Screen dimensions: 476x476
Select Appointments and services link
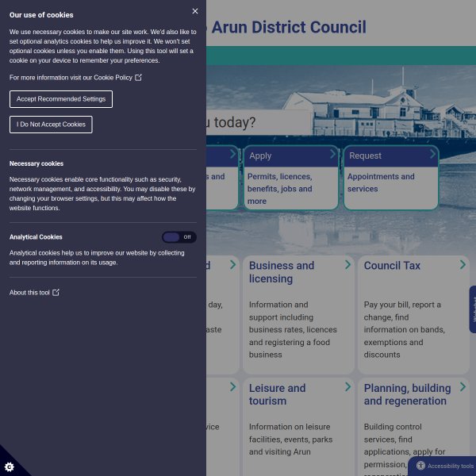click(381, 182)
